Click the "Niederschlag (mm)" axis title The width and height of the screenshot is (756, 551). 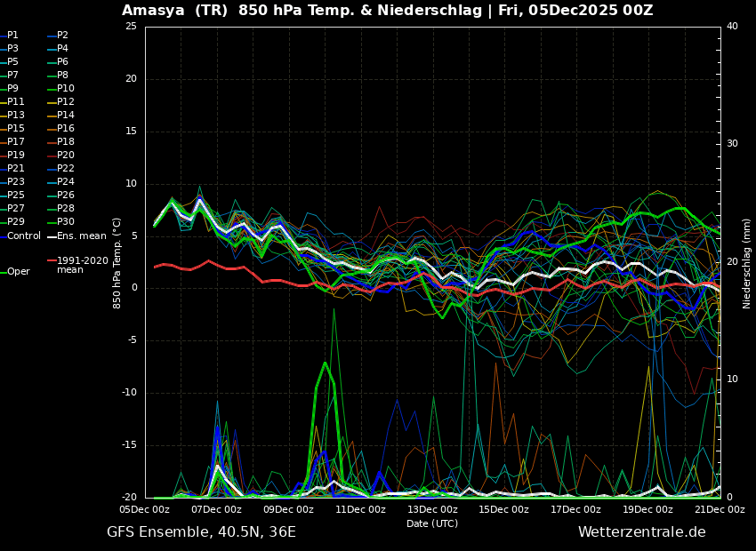tap(746, 263)
